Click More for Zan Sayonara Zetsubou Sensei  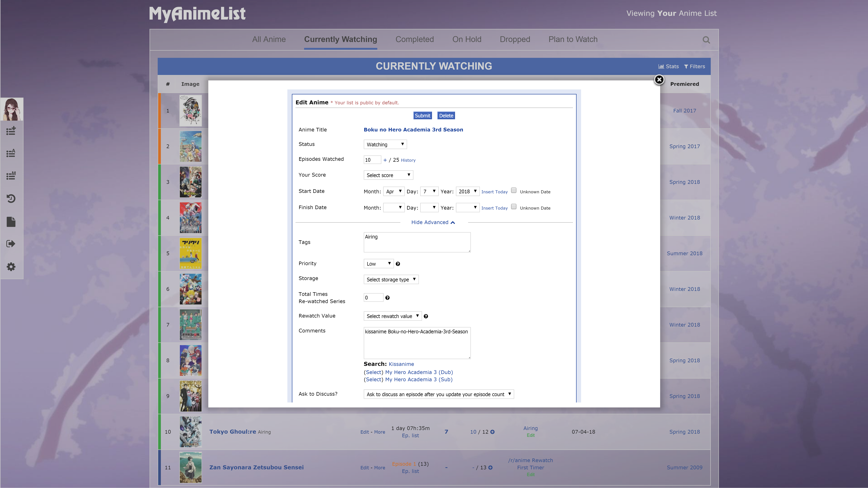(379, 468)
